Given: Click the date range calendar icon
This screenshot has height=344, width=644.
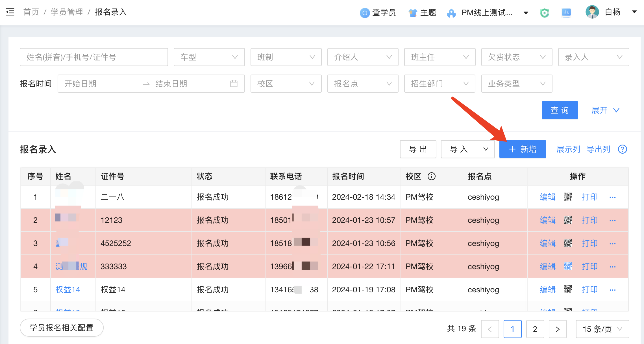Looking at the screenshot, I should 234,84.
